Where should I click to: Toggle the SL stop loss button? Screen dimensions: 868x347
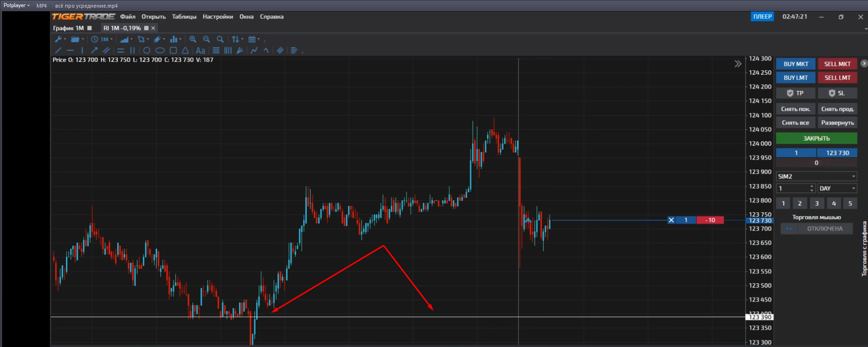837,93
